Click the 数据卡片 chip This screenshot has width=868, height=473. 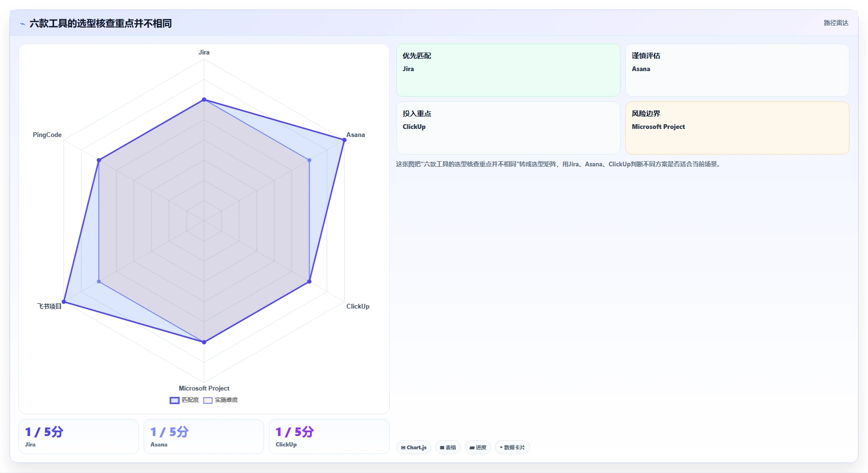click(x=512, y=447)
